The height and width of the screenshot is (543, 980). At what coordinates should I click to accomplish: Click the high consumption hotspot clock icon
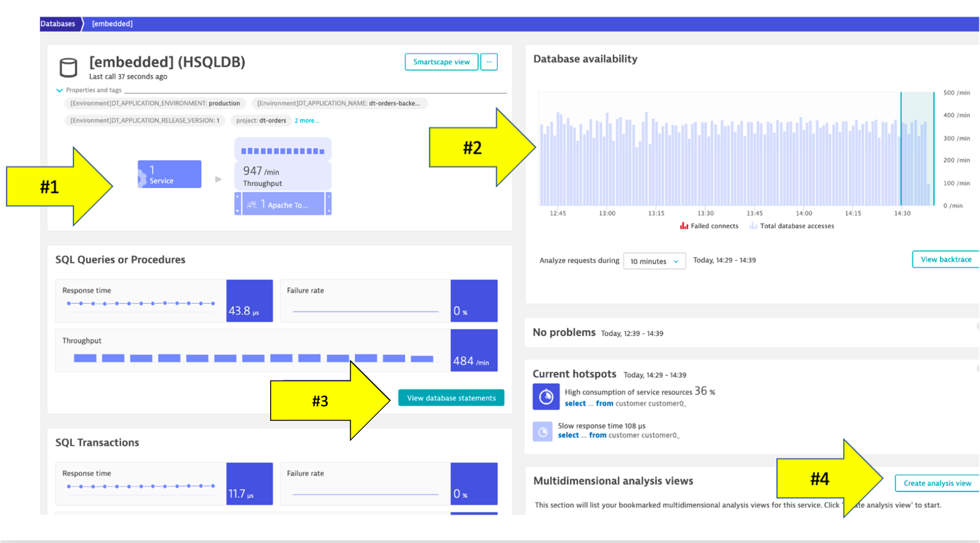click(546, 397)
